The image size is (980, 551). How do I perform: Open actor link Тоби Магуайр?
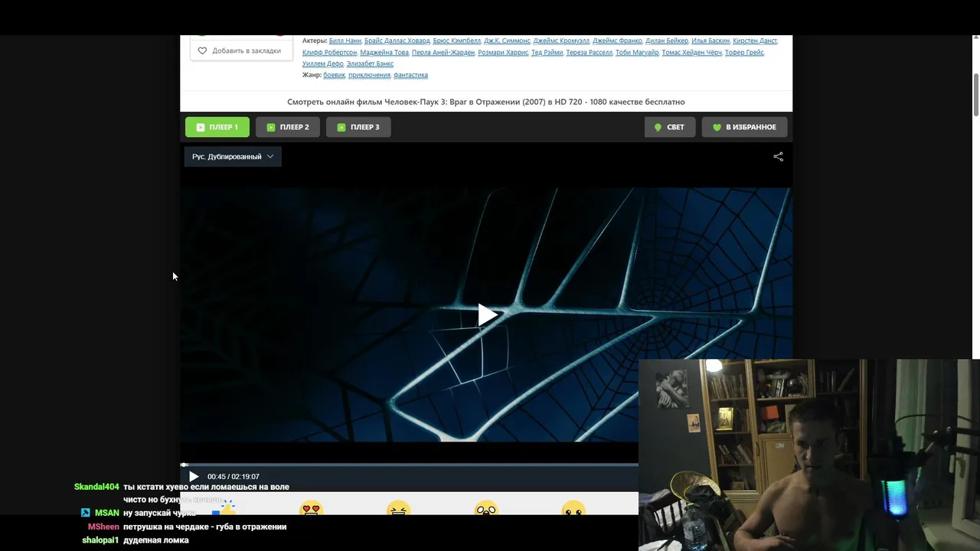tap(637, 52)
